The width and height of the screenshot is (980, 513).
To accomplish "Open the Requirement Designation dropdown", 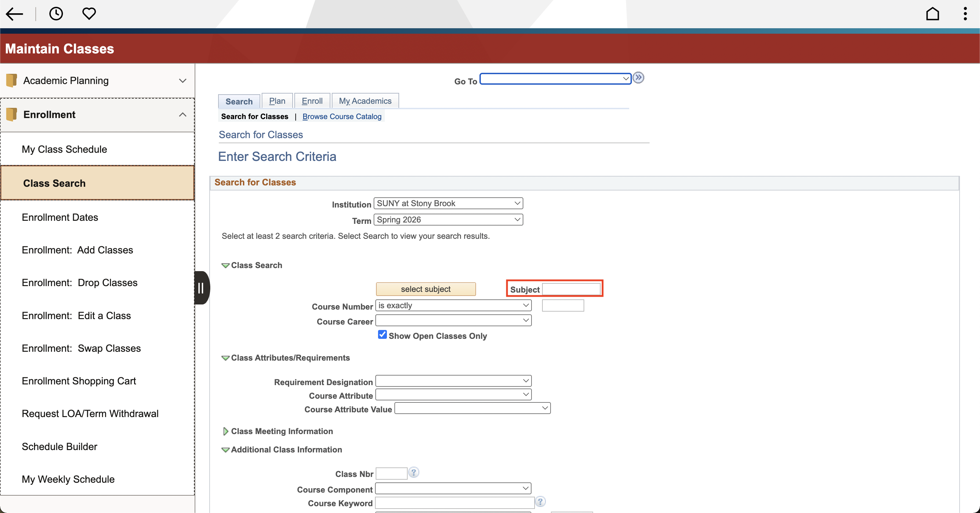I will coord(453,381).
